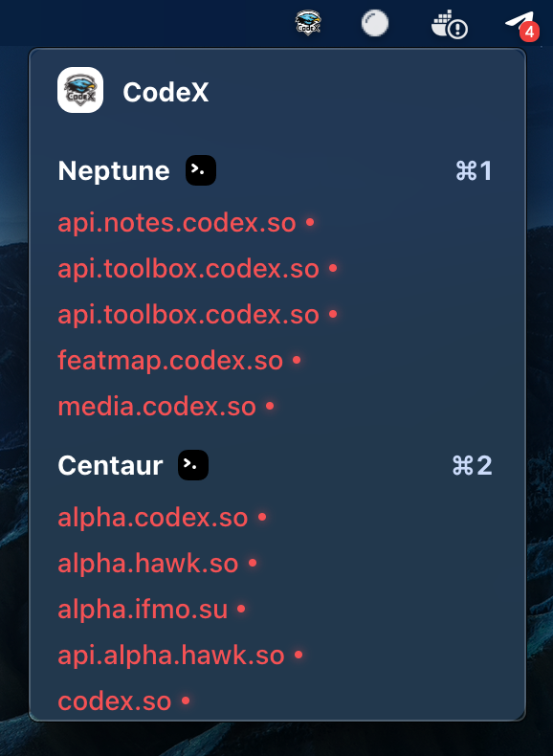Viewport: 553px width, 756px height.
Task: Open the terminal icon next to Neptune
Action: 201,170
